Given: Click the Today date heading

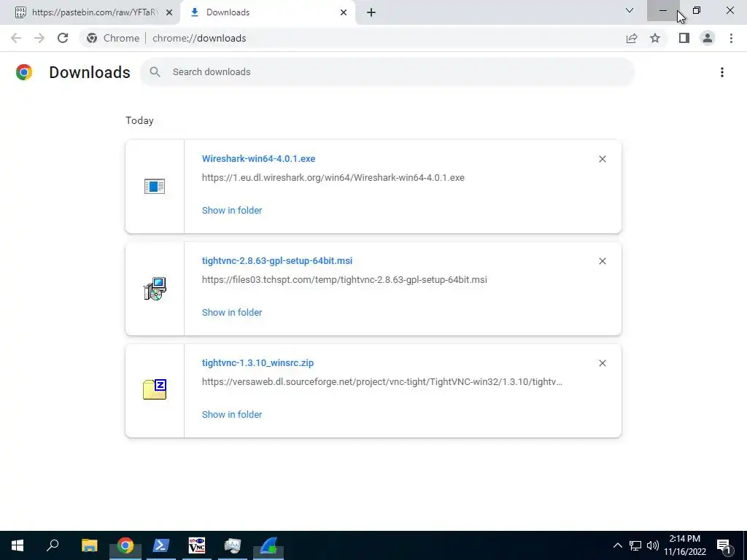Looking at the screenshot, I should pos(139,120).
